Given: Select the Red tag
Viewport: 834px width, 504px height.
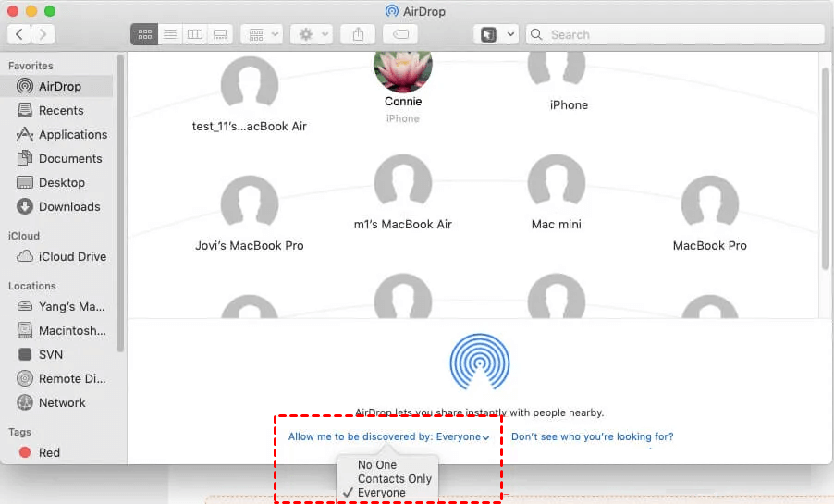Looking at the screenshot, I should click(56, 452).
